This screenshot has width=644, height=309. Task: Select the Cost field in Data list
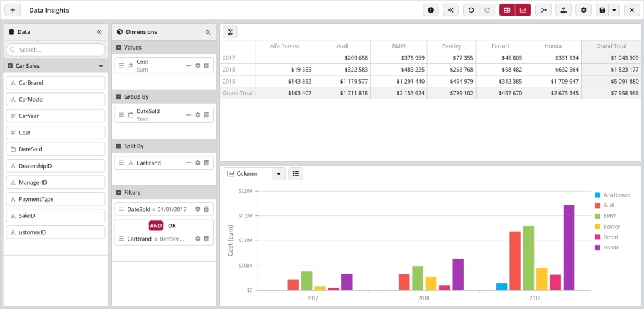pyautogui.click(x=55, y=133)
